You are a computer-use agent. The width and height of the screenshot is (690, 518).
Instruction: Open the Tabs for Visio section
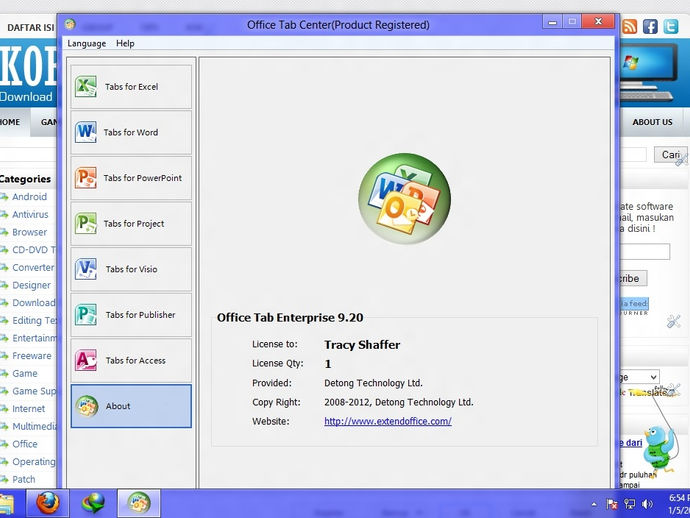click(x=131, y=269)
